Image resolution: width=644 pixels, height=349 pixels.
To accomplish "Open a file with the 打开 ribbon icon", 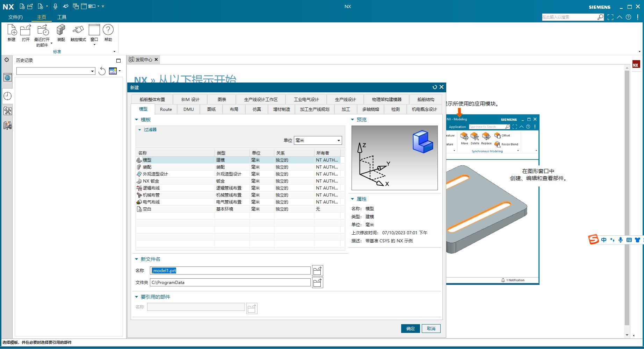I will tap(26, 33).
